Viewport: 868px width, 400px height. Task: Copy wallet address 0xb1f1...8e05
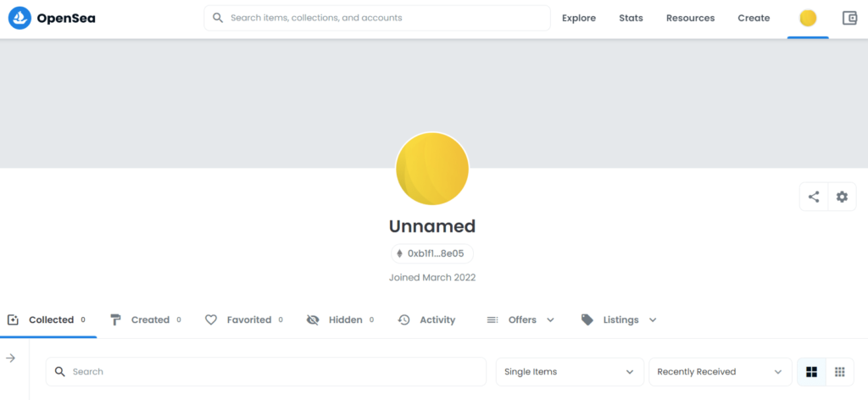click(x=432, y=254)
